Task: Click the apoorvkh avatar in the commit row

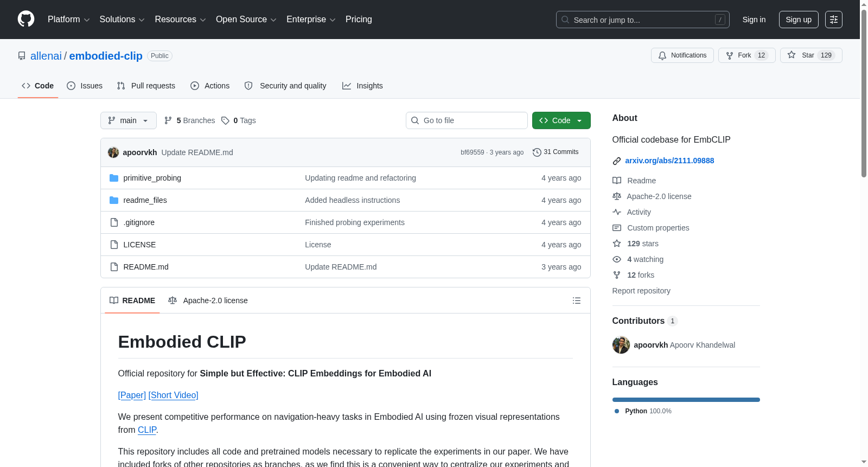Action: 113,152
